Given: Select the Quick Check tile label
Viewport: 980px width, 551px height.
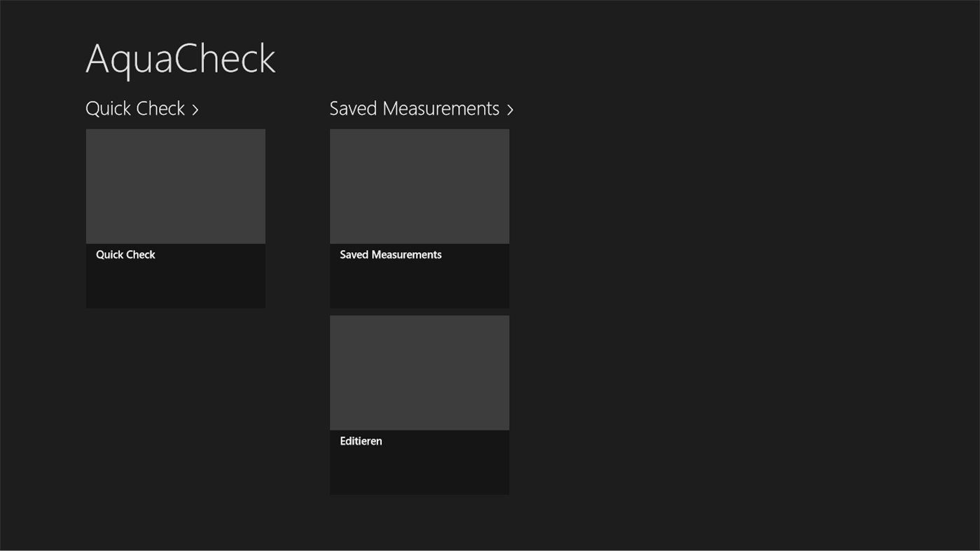Looking at the screenshot, I should (125, 254).
